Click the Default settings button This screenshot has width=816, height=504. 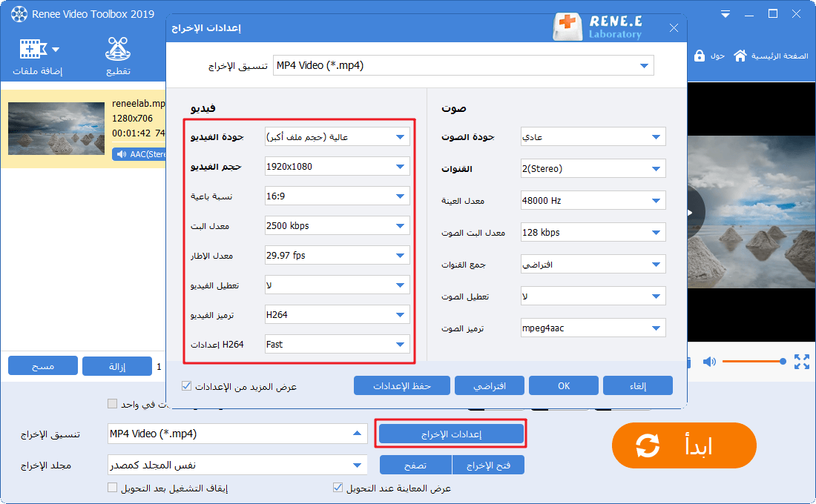(489, 386)
